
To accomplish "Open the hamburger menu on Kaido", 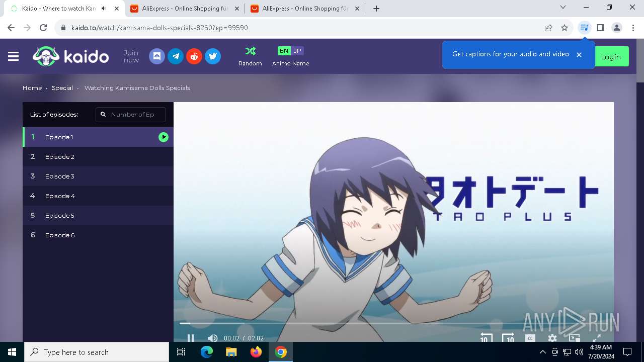I will (14, 56).
